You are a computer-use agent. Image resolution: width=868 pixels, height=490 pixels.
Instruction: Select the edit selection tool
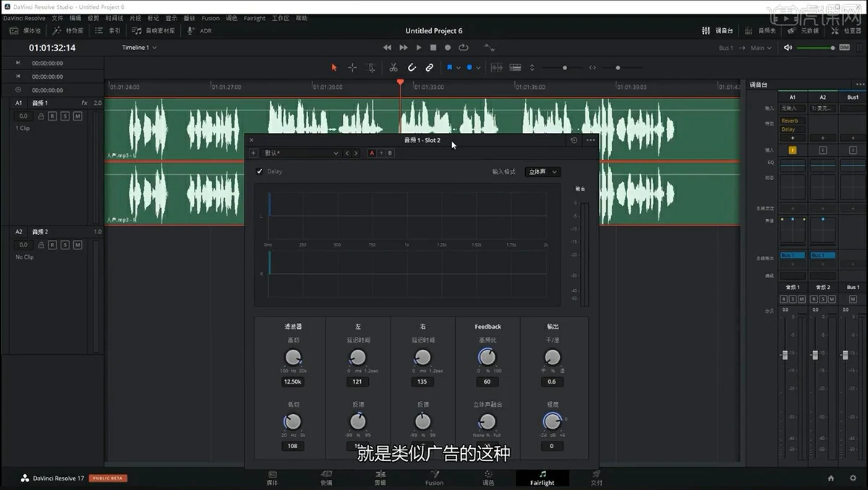click(370, 67)
